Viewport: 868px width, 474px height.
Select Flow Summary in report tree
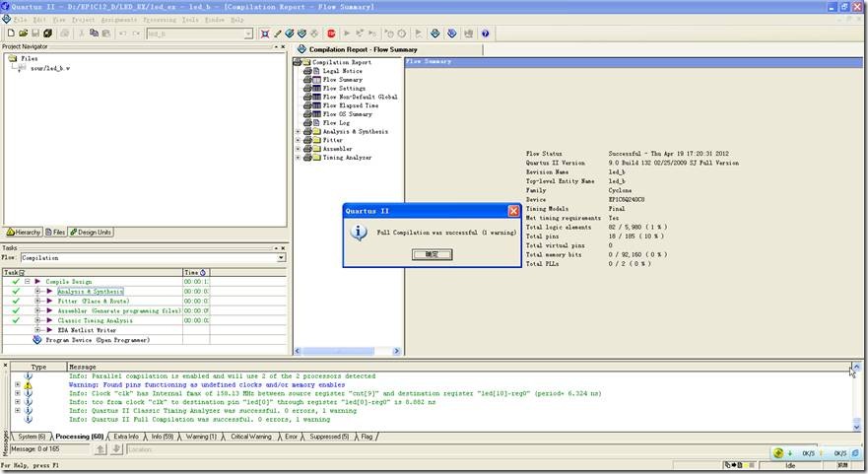(342, 80)
